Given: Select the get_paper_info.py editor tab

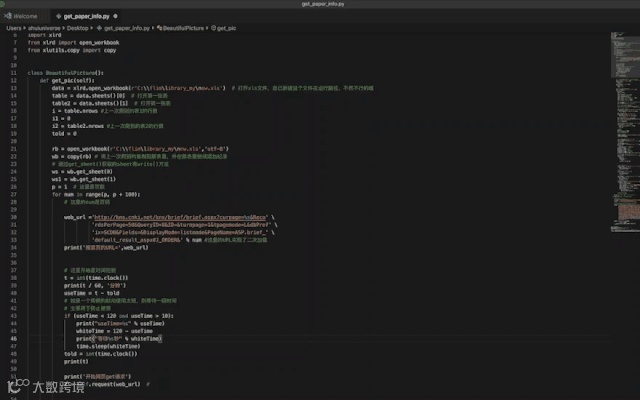Looking at the screenshot, I should coord(86,16).
